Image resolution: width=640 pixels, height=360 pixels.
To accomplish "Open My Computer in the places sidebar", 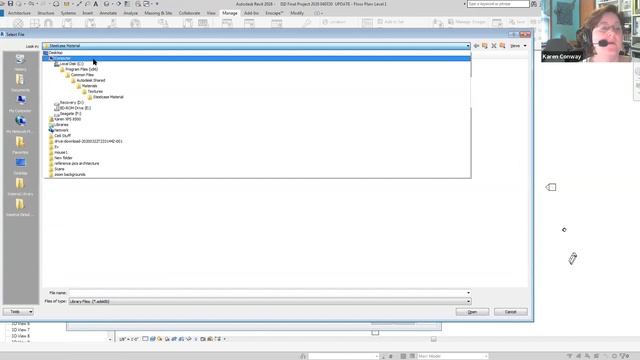I will (20, 104).
